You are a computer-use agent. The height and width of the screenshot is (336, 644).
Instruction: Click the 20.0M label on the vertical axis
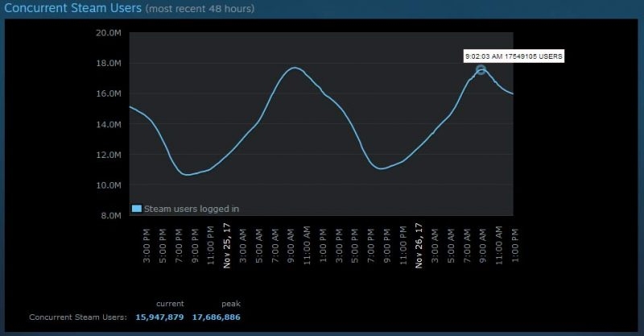[x=109, y=33]
